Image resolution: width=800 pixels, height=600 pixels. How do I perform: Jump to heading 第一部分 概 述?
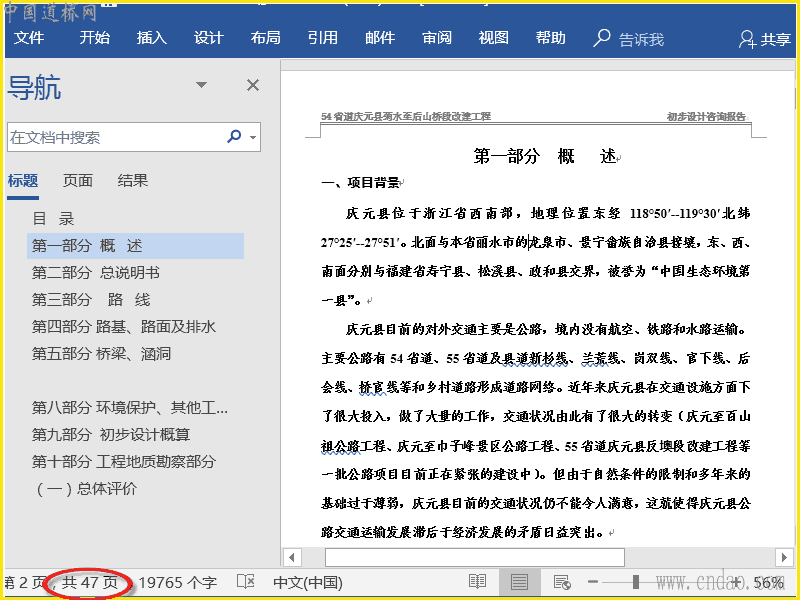point(135,246)
